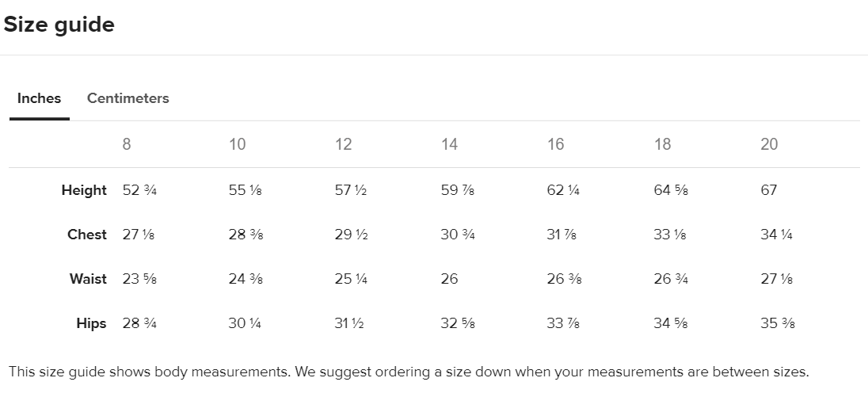Click the size guide body measurements note
The image size is (868, 397).
[x=409, y=372]
